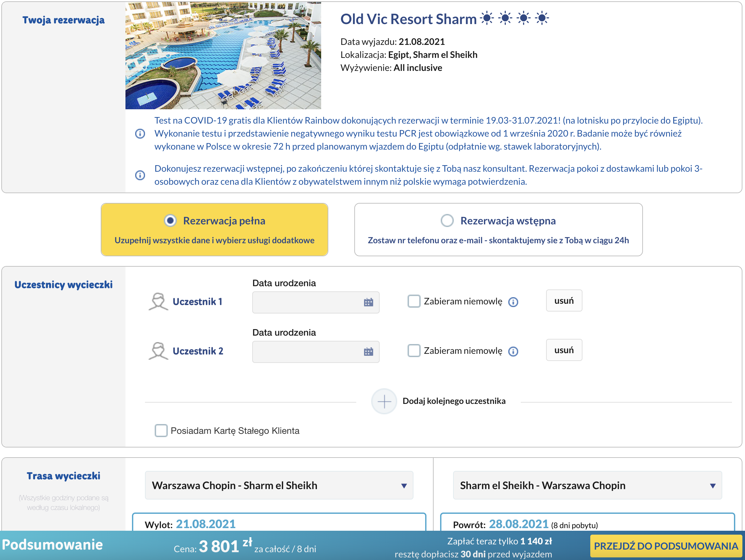Select Rezerwacja wstępna radio option
Screen dimensions: 745x560
(447, 221)
